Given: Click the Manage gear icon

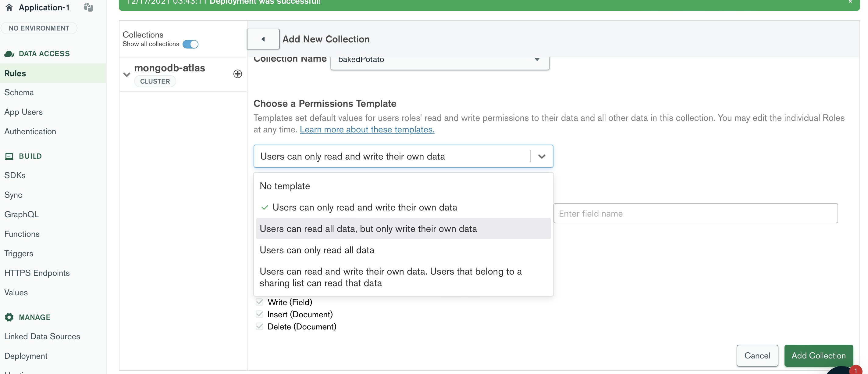Looking at the screenshot, I should (9, 317).
